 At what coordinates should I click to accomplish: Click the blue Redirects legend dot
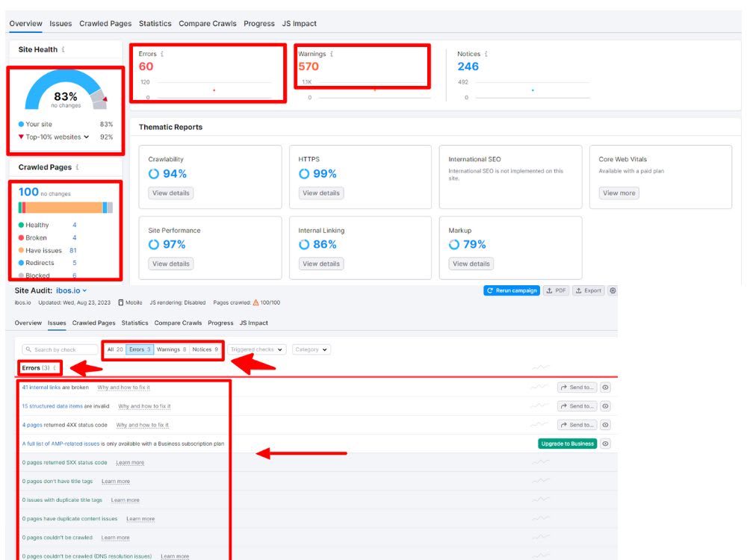tap(21, 263)
